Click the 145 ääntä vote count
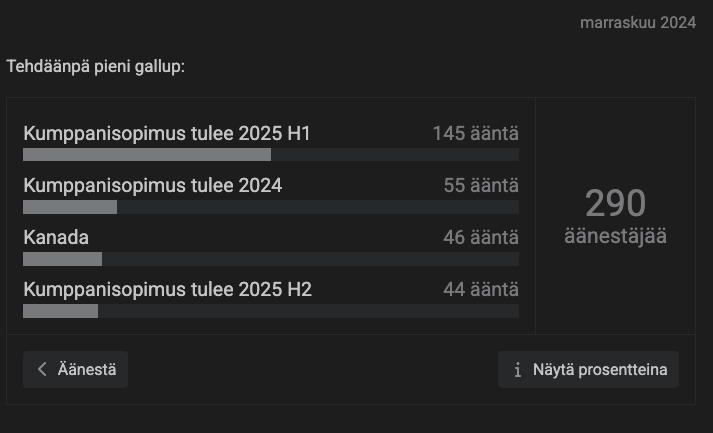The width and height of the screenshot is (713, 433). tap(475, 133)
